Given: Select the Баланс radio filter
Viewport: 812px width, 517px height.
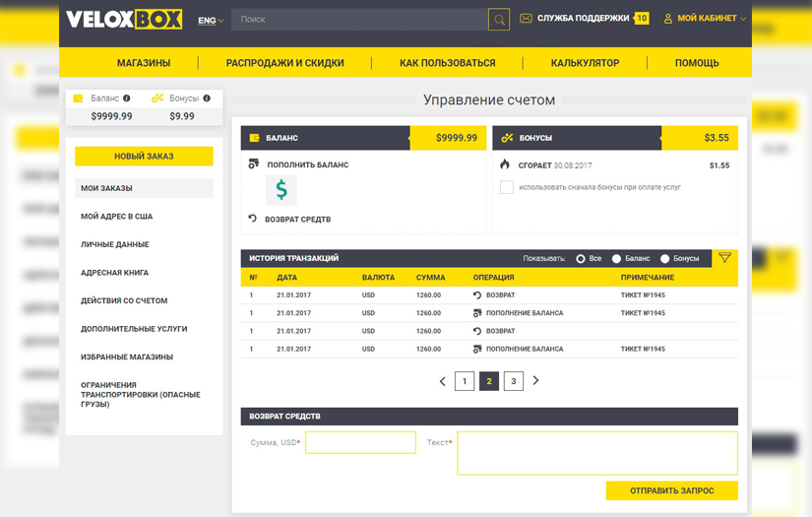Looking at the screenshot, I should coord(616,258).
